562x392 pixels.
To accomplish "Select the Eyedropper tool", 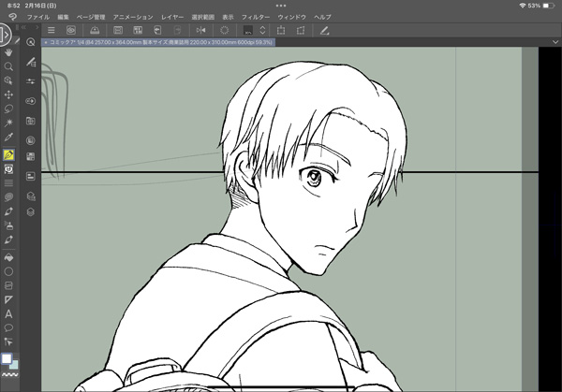I will pos(8,138).
